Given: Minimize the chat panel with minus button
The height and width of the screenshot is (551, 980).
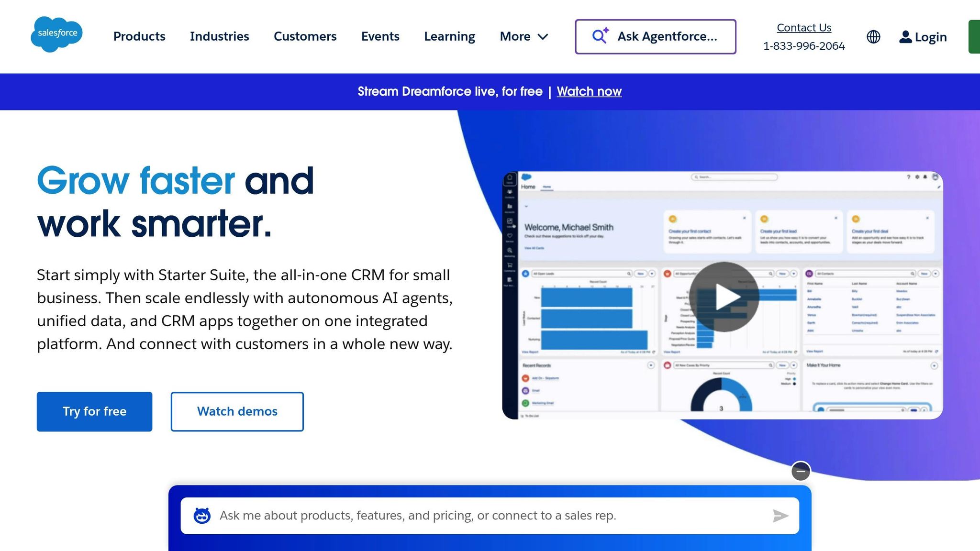Looking at the screenshot, I should (x=801, y=471).
